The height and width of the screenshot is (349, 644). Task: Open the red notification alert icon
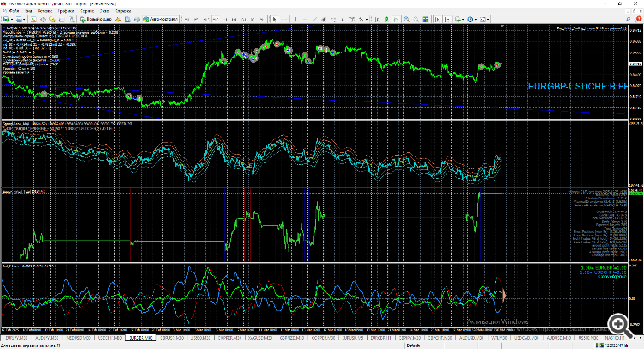[x=639, y=19]
